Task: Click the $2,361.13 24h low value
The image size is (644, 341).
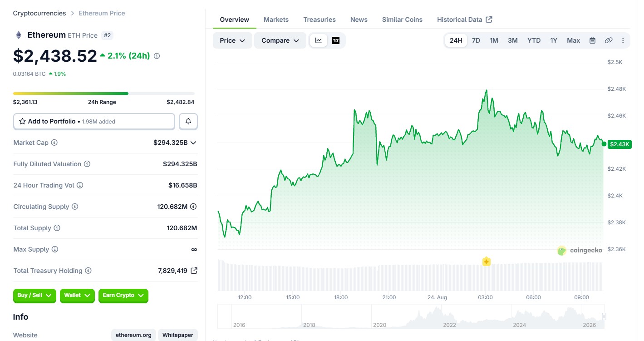Action: pos(25,102)
